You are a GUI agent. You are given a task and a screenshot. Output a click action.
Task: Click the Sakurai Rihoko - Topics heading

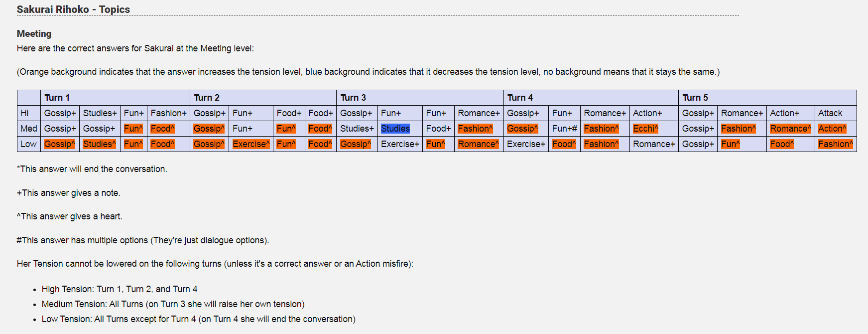click(73, 9)
